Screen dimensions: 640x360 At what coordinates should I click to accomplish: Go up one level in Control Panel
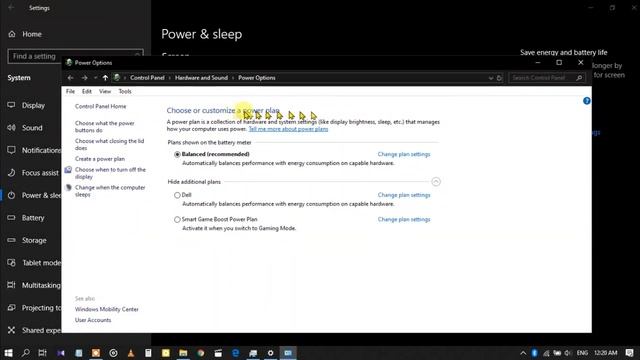coord(105,78)
